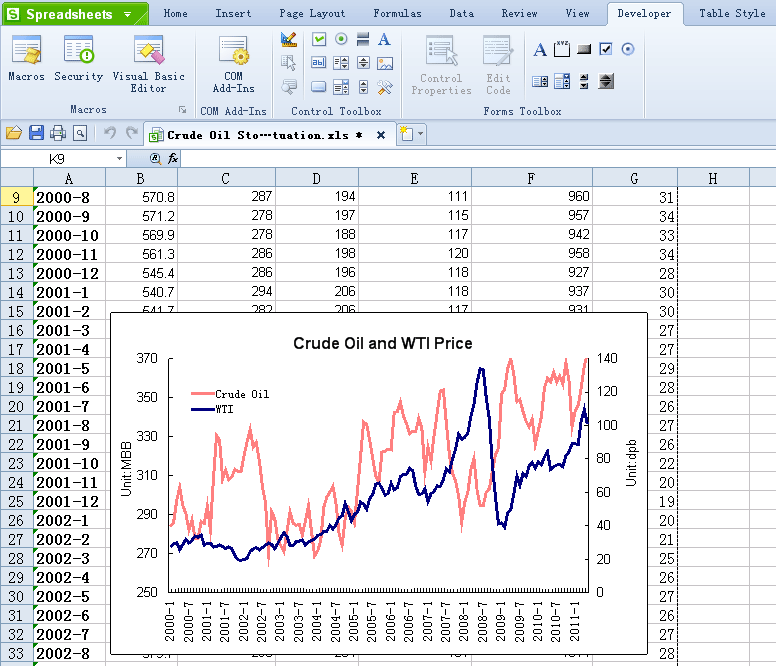This screenshot has height=666, width=776.
Task: Open the View ribbon tab
Action: [x=578, y=13]
